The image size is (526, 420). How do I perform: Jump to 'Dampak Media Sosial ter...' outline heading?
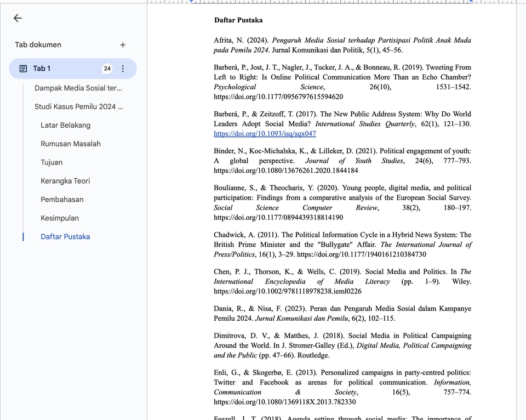point(78,88)
